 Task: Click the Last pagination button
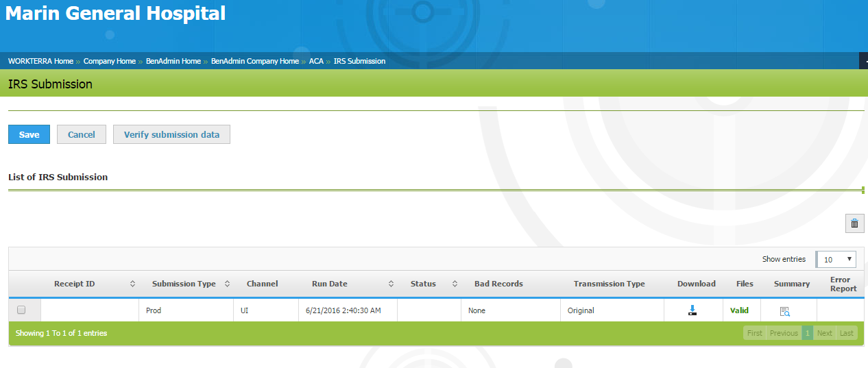[847, 333]
